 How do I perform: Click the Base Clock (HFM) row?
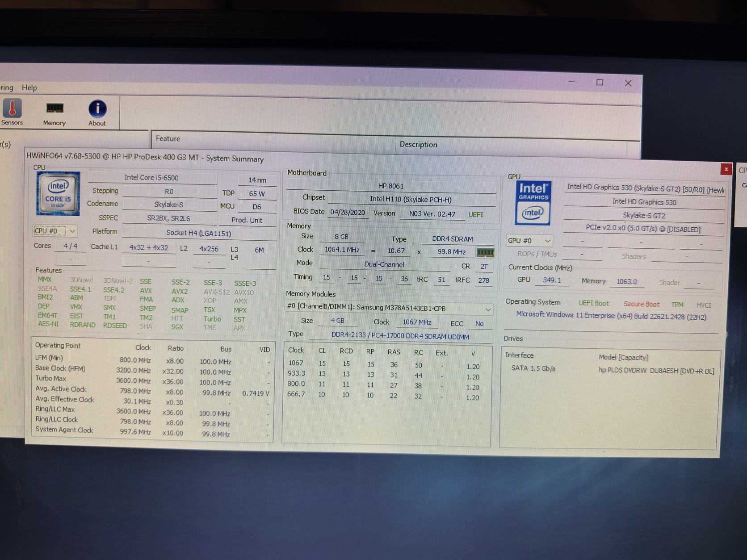click(x=153, y=370)
